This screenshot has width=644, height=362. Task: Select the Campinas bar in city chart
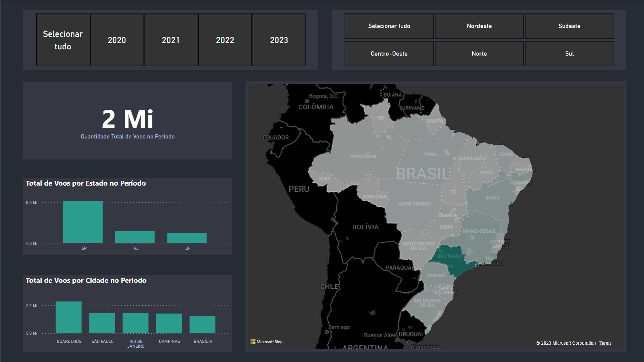coord(169,323)
